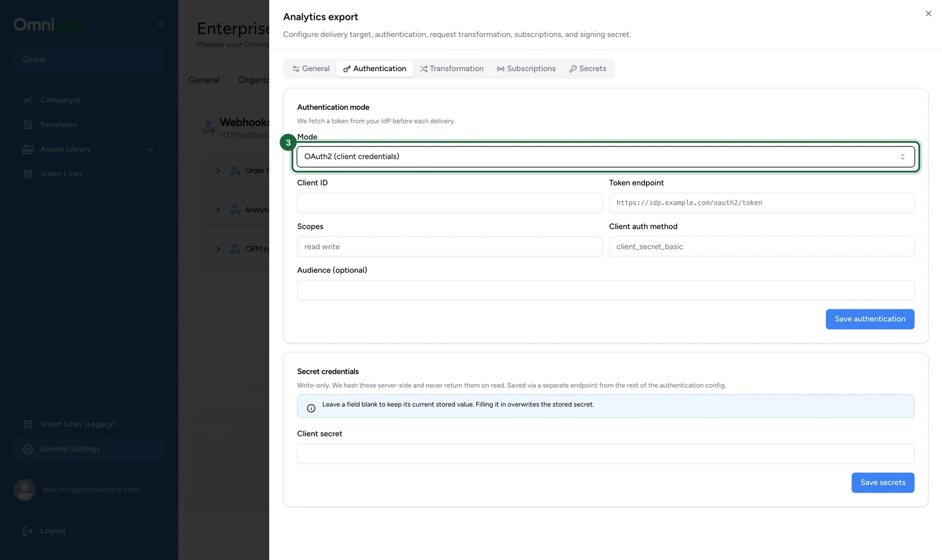Click the Save secrets button
The image size is (942, 560).
(883, 482)
